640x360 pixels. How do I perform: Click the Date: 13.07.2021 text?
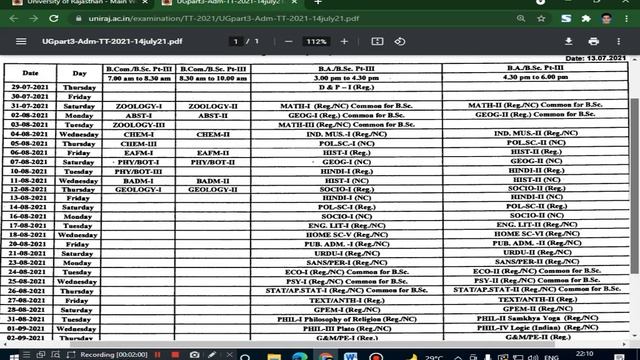[x=596, y=58]
